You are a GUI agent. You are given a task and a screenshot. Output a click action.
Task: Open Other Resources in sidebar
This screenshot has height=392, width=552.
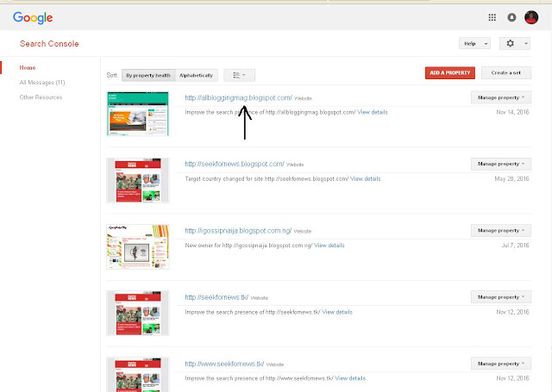41,97
